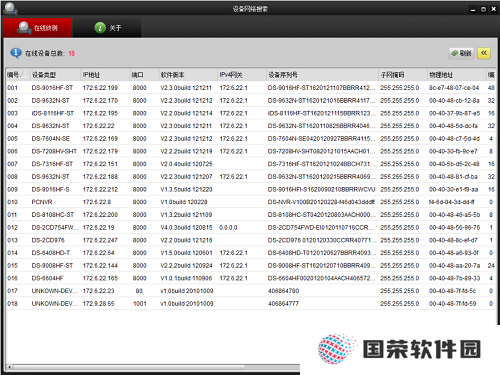Select device DS-2CD976

(x=48, y=240)
